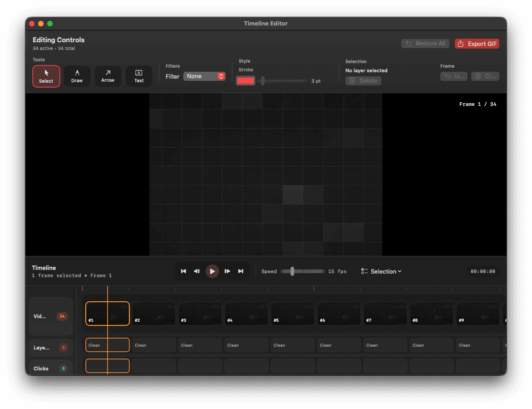
Task: Skip to the last frame
Action: (x=241, y=271)
